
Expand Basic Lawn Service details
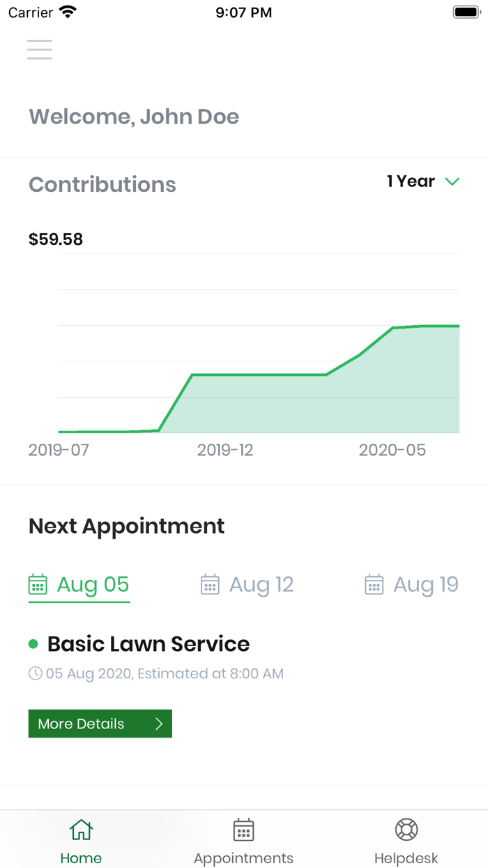pyautogui.click(x=148, y=643)
